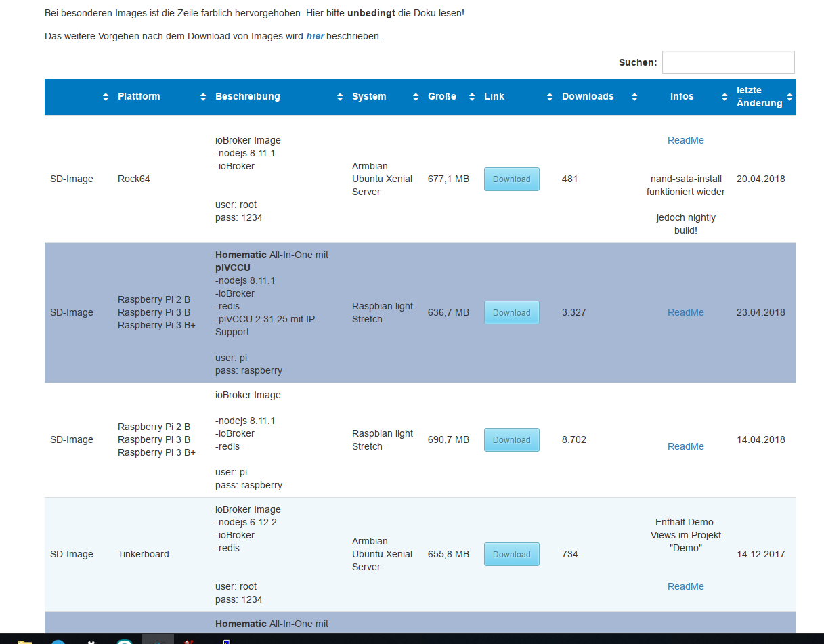
Task: Click the date 20.04.2018
Action: tap(761, 179)
